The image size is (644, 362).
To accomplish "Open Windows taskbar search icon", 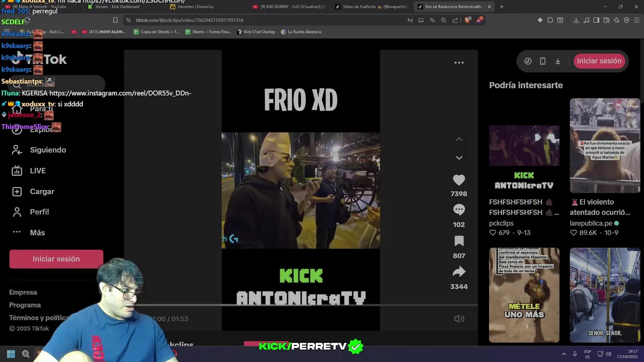I will coord(26,354).
